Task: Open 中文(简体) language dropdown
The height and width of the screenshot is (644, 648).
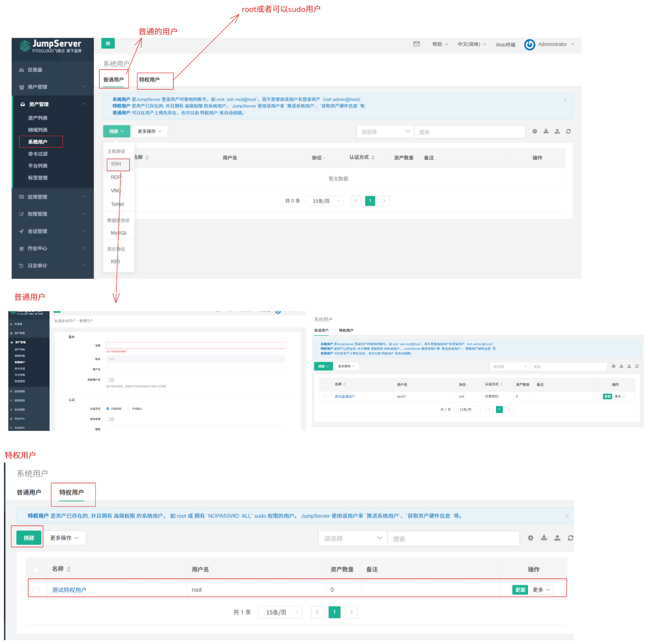Action: click(472, 44)
